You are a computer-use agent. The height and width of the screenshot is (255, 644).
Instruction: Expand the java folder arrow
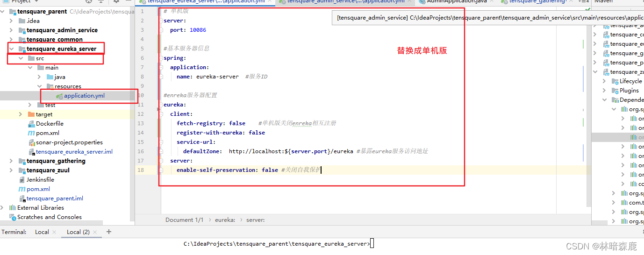click(x=39, y=77)
